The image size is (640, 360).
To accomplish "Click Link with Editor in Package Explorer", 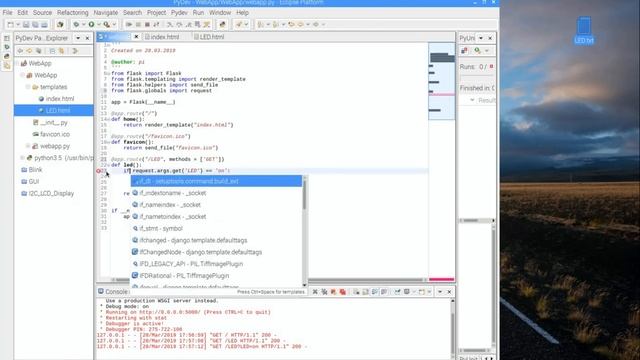I will coord(61,51).
